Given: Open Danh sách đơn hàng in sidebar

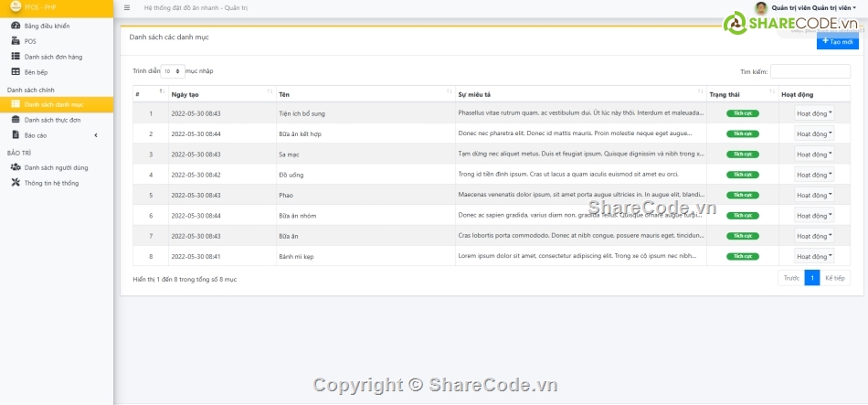Looking at the screenshot, I should 52,57.
